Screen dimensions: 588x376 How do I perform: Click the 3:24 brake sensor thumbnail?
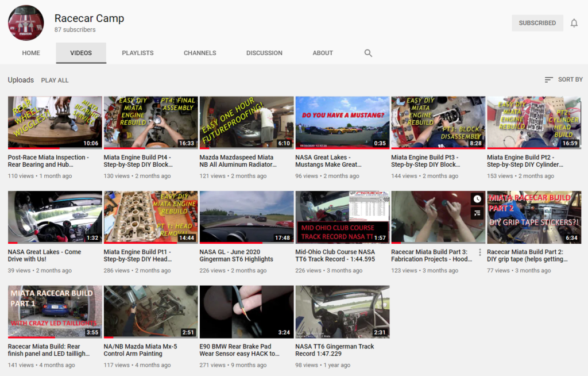(x=247, y=312)
